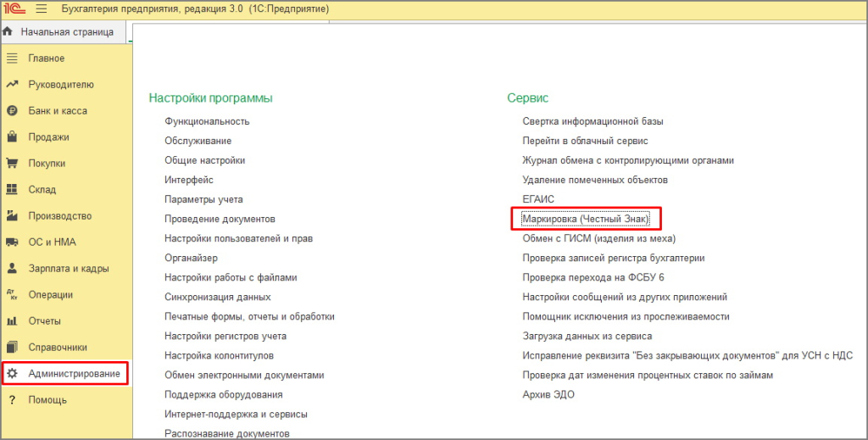Click the ОС и НМА truck icon
868x440 pixels.
click(x=12, y=242)
